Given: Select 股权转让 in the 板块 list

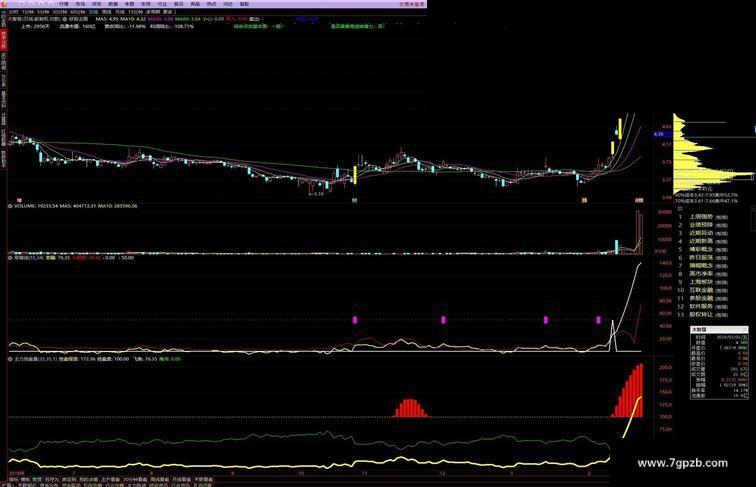Looking at the screenshot, I should [x=701, y=314].
